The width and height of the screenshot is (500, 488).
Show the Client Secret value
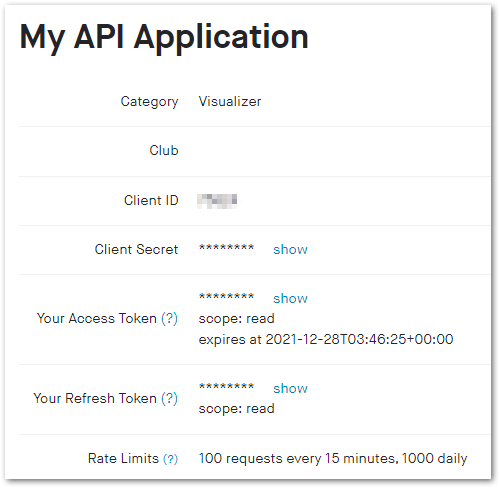click(290, 249)
